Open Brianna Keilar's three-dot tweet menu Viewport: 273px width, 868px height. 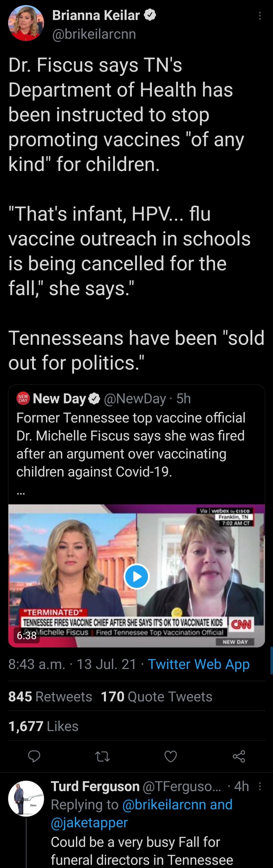(260, 16)
